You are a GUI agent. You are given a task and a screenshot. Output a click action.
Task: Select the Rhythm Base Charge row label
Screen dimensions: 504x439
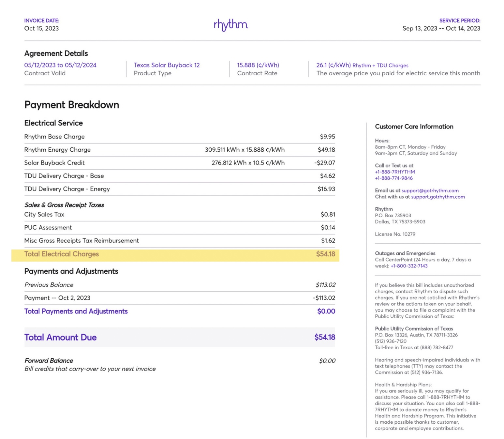coord(54,137)
